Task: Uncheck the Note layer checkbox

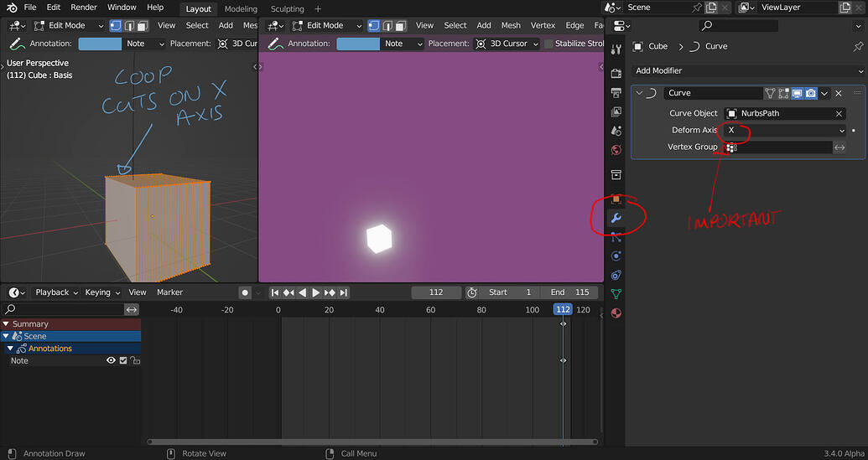Action: point(123,360)
